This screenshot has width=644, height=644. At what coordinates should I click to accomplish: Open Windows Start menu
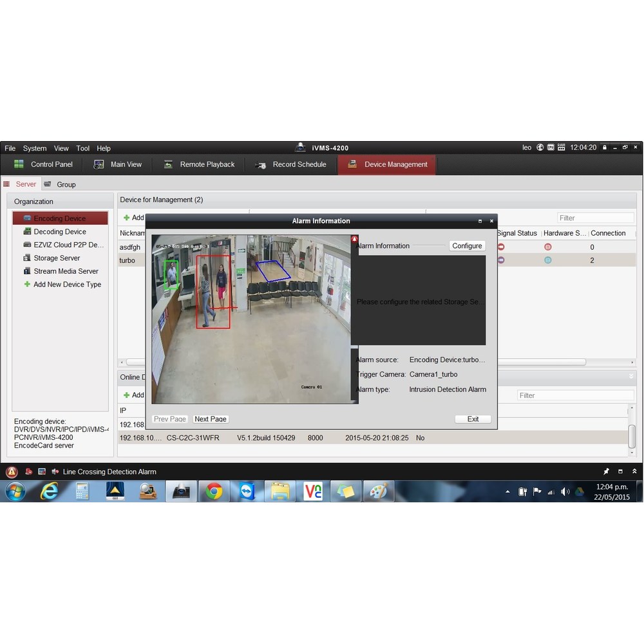click(15, 491)
